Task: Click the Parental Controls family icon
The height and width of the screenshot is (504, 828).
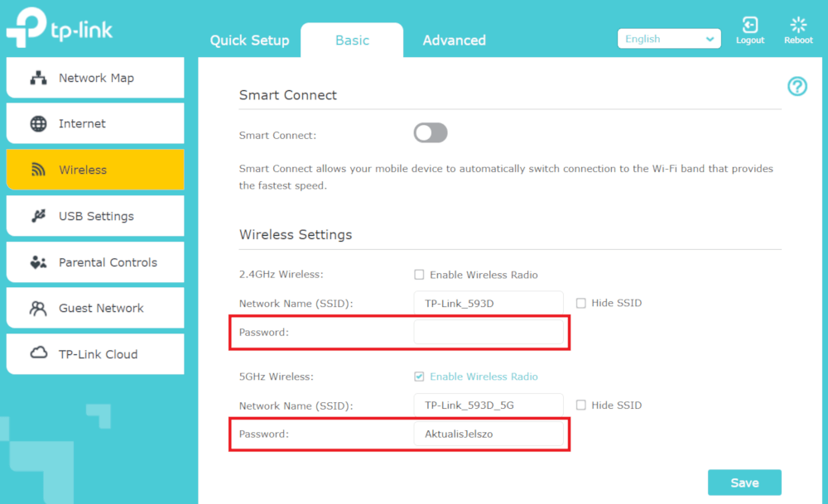Action: point(38,262)
